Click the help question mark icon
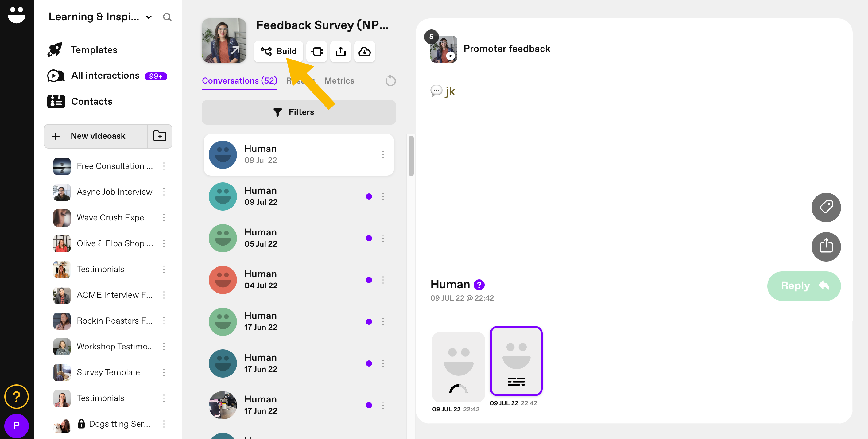868x439 pixels. [17, 397]
